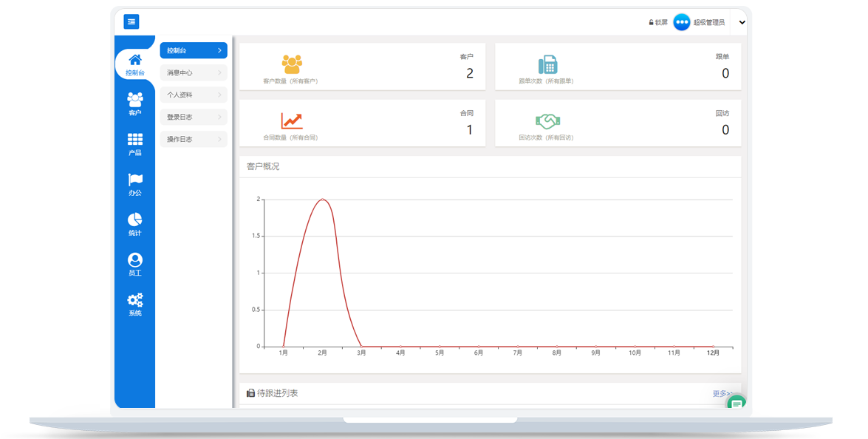Click the green chat bubble icon
The image size is (868, 439).
(736, 404)
